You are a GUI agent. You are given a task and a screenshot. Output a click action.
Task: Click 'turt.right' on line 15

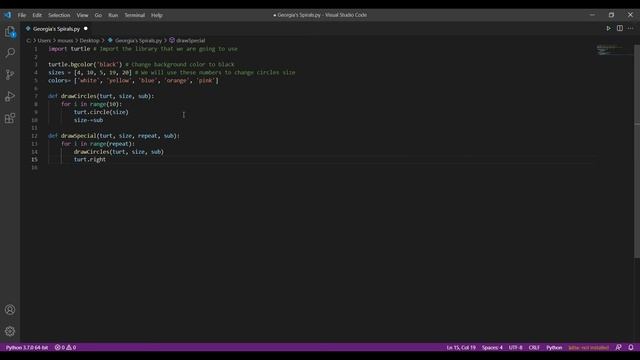pos(90,160)
